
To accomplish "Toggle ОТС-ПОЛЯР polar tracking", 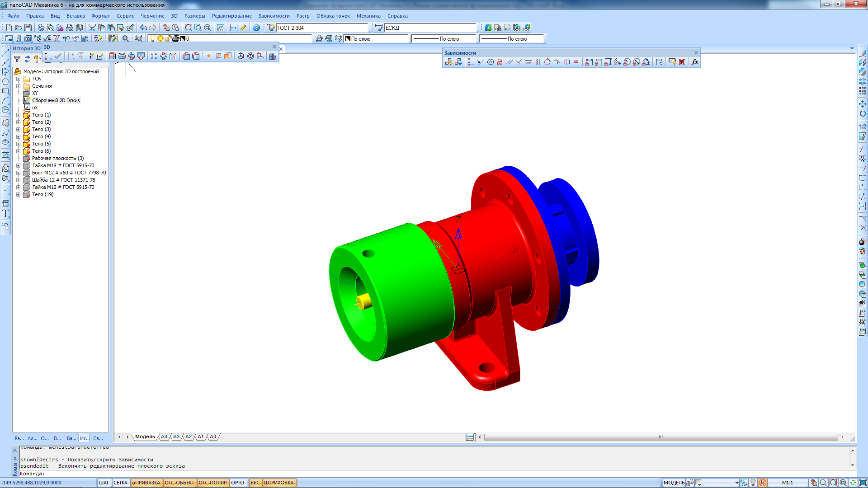I will click(x=212, y=483).
